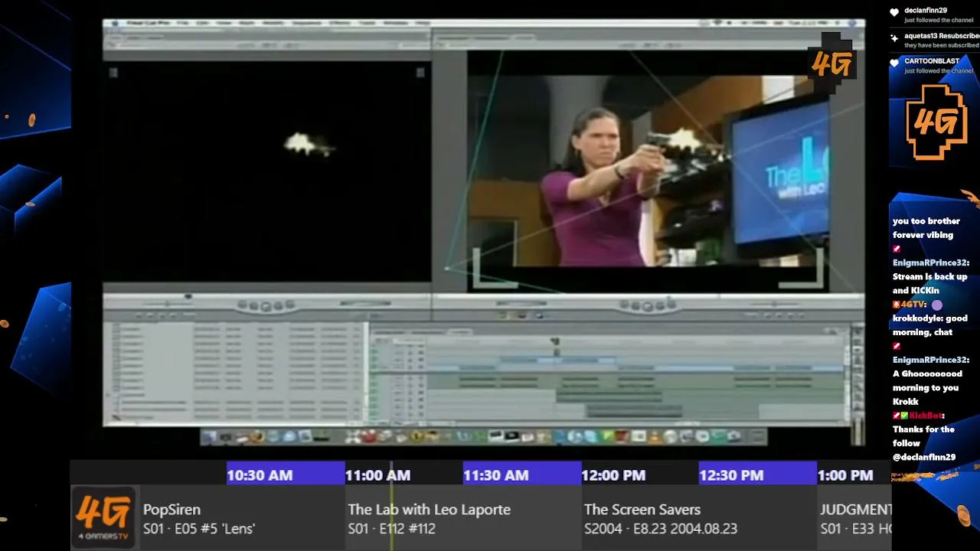Select the 11:30 AM time slot header
Screen dimensions: 980x551
pyautogui.click(x=522, y=474)
